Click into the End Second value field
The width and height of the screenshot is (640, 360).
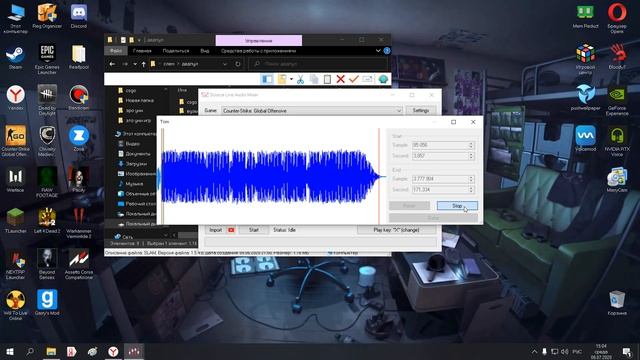[439, 189]
